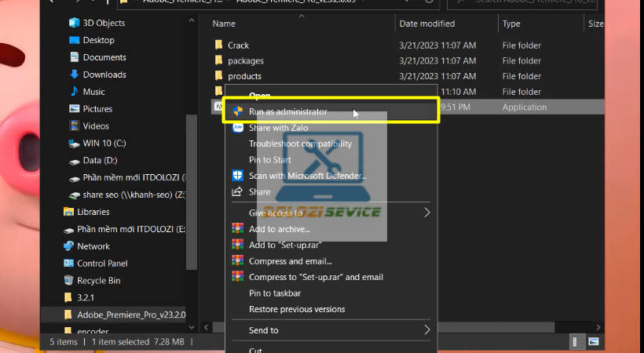Open the Crack folder in file list
The image size is (644, 353).
tap(238, 45)
